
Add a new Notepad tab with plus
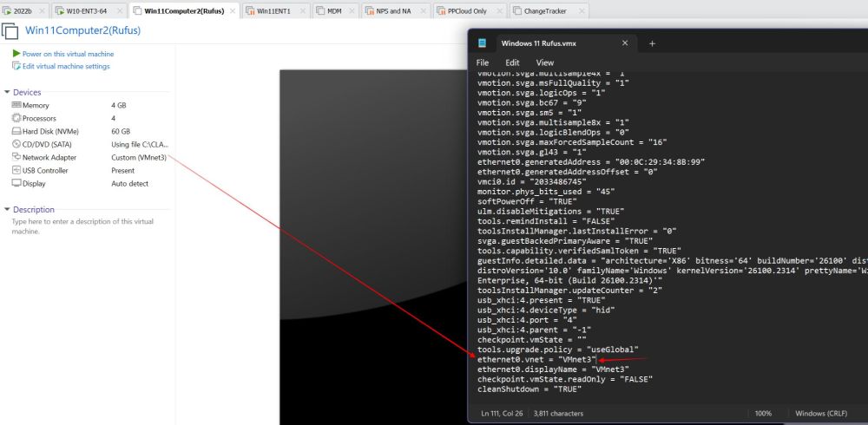652,43
